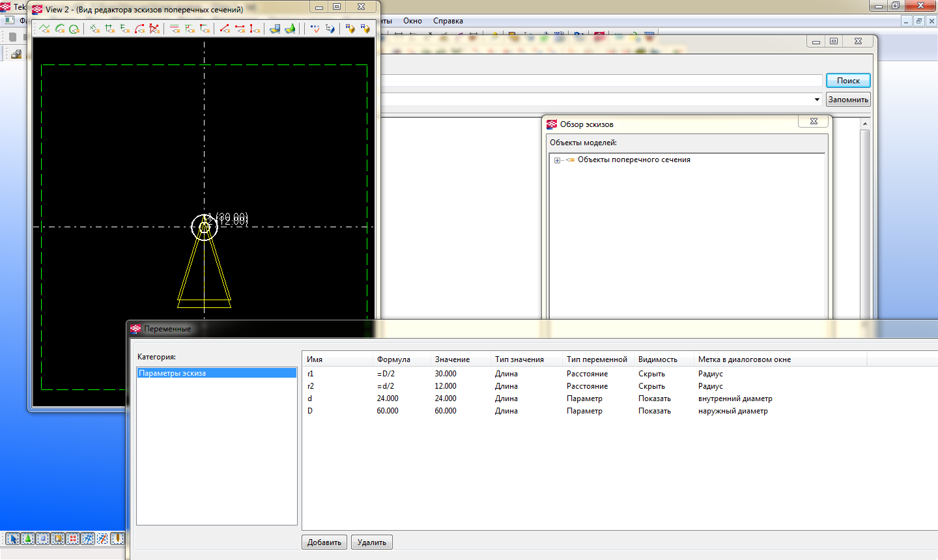Select the Sketch circle tool

pyautogui.click(x=74, y=29)
